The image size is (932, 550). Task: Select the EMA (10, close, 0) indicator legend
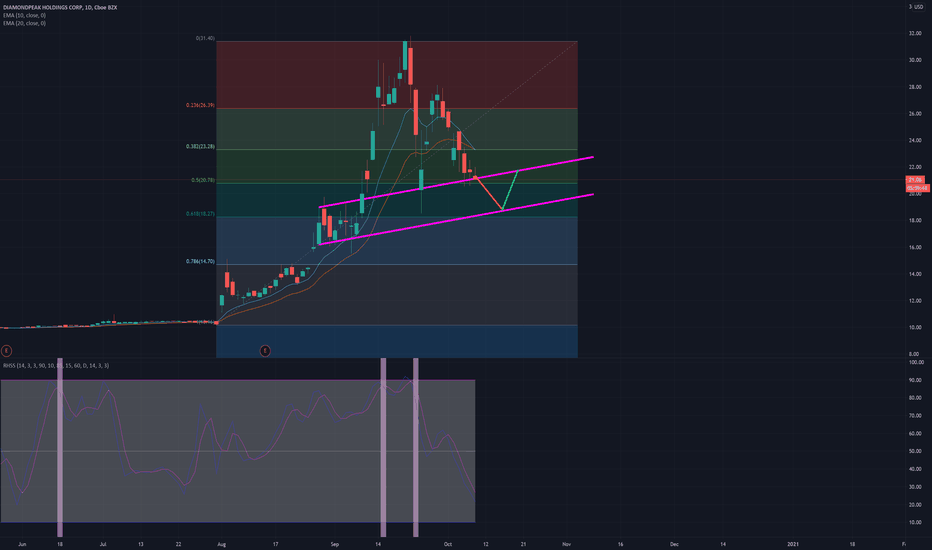[24, 15]
